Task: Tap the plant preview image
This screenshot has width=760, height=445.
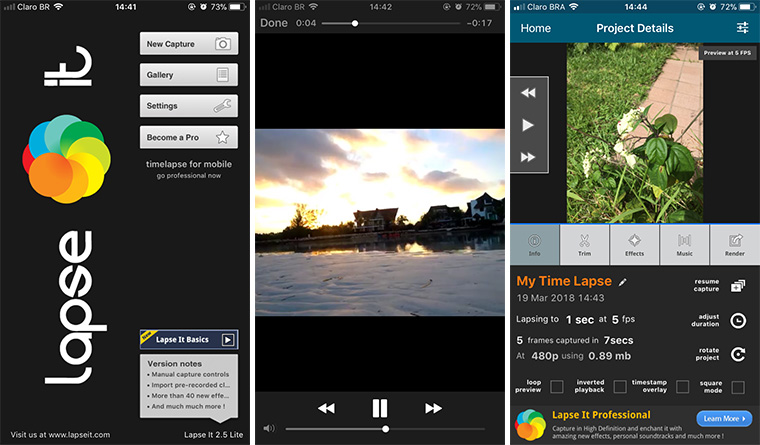Action: click(635, 133)
